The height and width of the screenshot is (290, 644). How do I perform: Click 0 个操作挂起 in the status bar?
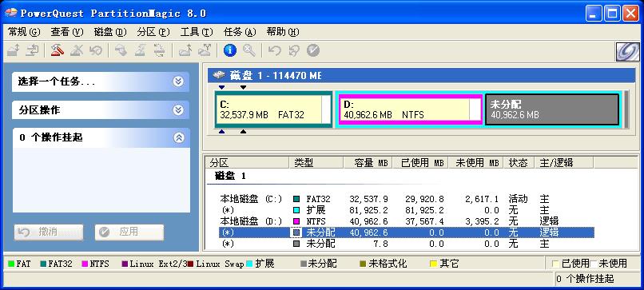(x=585, y=280)
